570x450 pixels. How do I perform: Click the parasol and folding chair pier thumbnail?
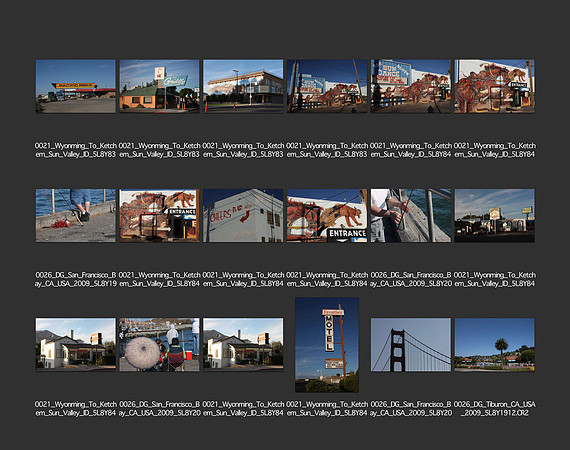159,345
